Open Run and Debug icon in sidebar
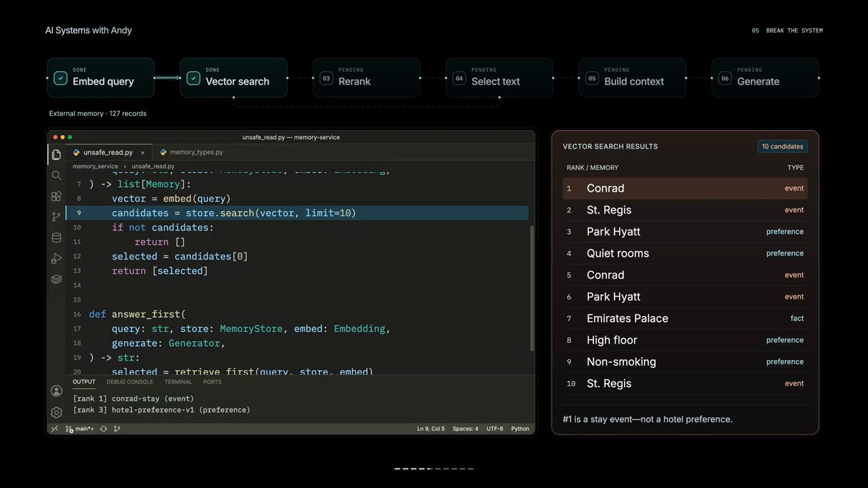The width and height of the screenshot is (868, 488). (x=56, y=259)
